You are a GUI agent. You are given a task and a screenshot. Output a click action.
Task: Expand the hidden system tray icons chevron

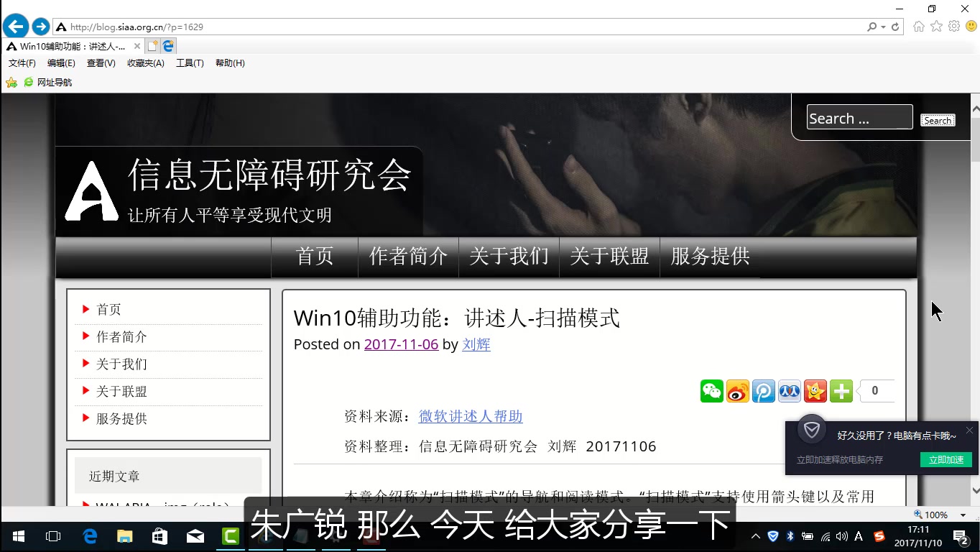756,536
